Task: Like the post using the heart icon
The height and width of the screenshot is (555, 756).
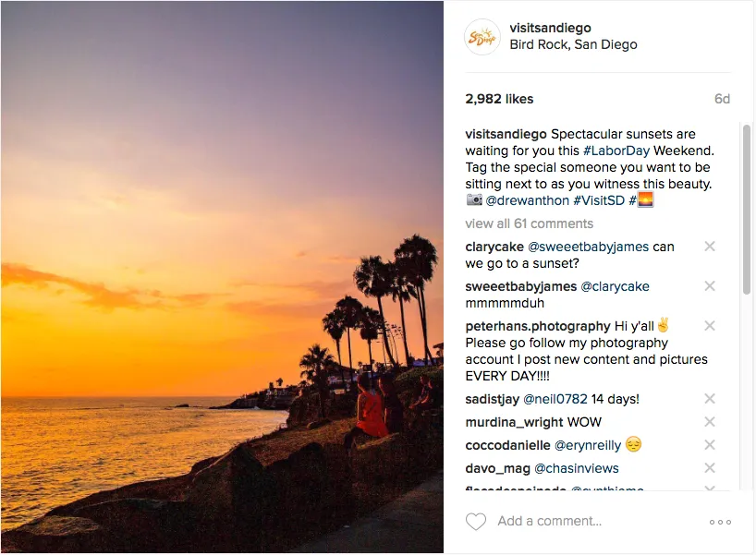Action: pos(476,521)
